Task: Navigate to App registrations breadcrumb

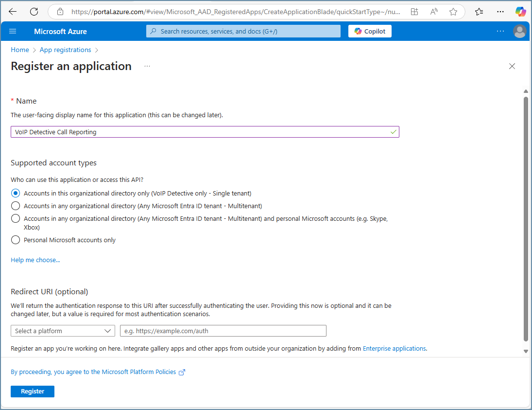Action: (66, 50)
